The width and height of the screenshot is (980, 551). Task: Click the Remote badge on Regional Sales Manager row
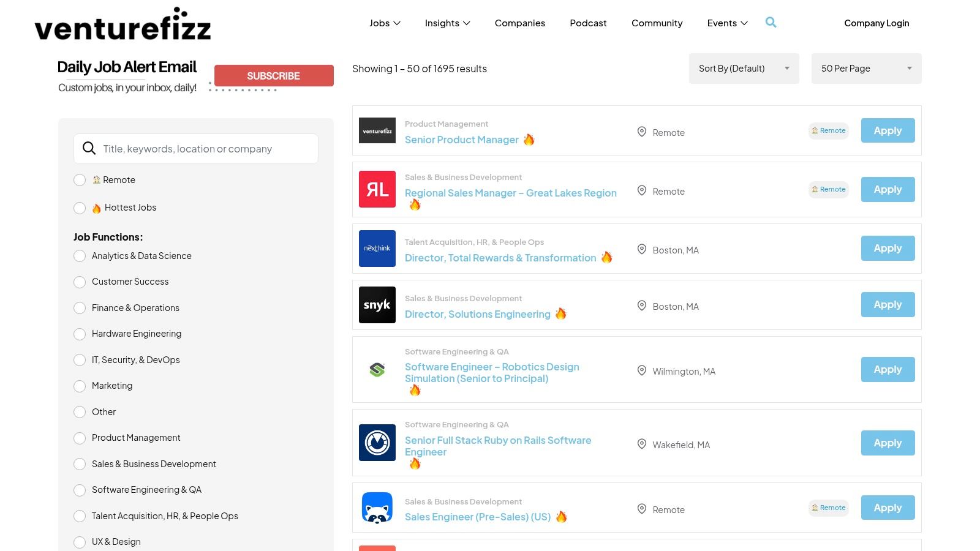(x=829, y=189)
